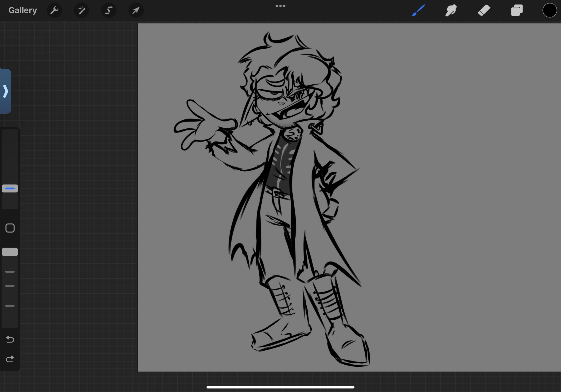This screenshot has width=561, height=392.
Task: Open the black active color picker
Action: pos(549,10)
